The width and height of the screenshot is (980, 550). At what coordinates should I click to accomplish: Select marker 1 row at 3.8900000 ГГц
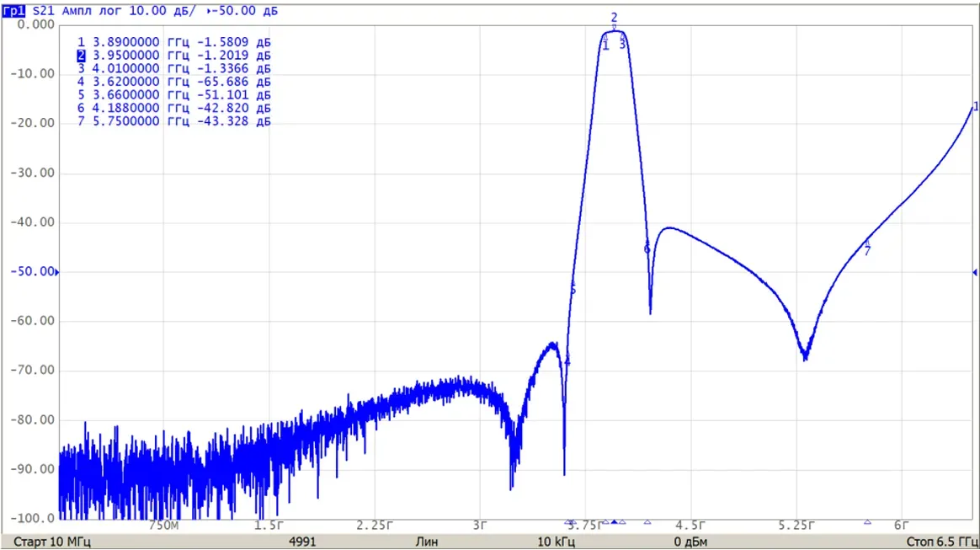point(173,42)
